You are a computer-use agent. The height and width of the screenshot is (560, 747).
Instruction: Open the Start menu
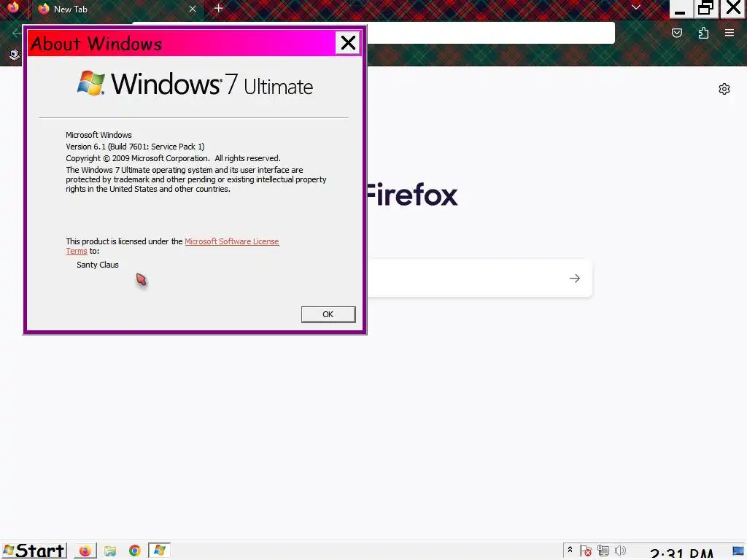(34, 551)
